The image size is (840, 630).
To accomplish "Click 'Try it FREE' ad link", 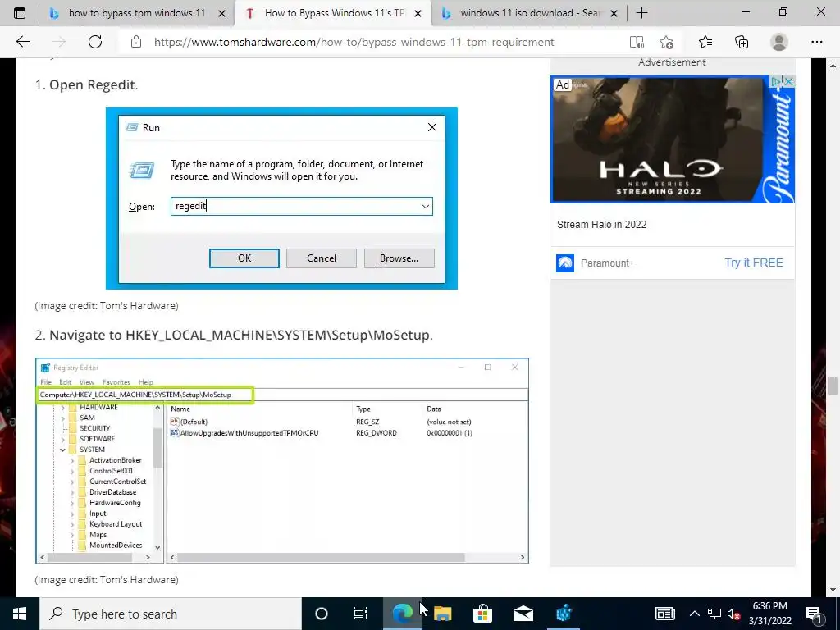I will coord(754,262).
